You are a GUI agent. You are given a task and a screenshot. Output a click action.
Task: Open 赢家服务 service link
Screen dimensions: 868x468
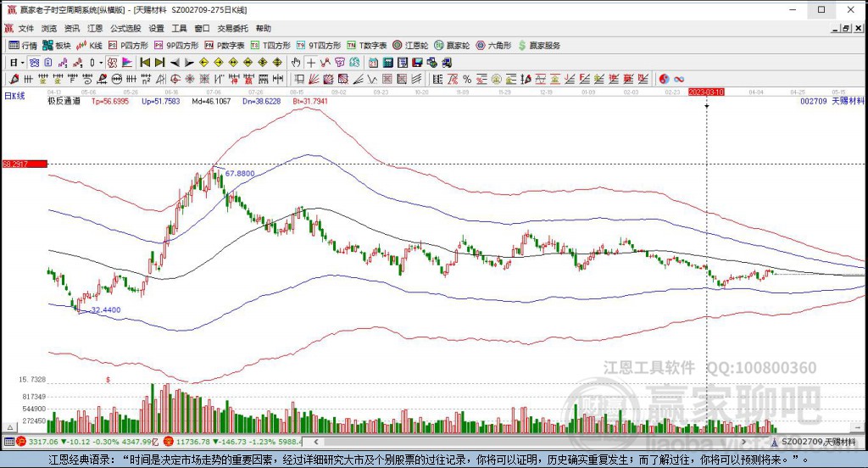point(539,46)
